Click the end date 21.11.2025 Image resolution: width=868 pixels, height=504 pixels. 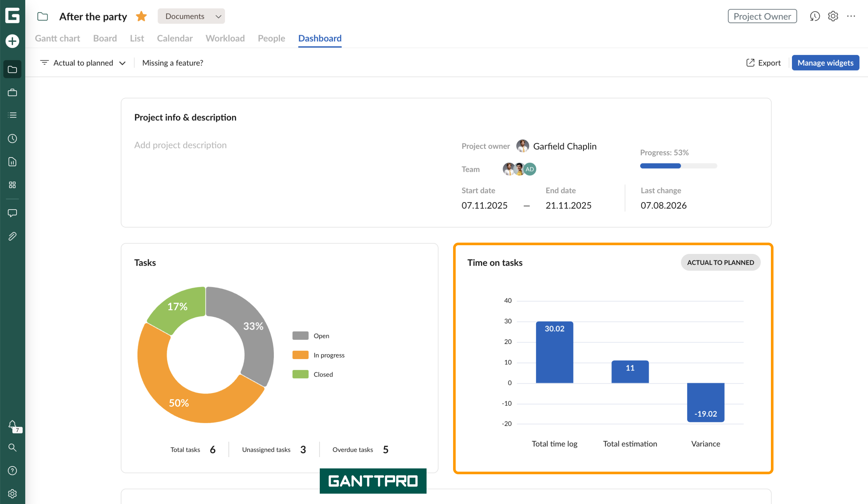point(568,205)
